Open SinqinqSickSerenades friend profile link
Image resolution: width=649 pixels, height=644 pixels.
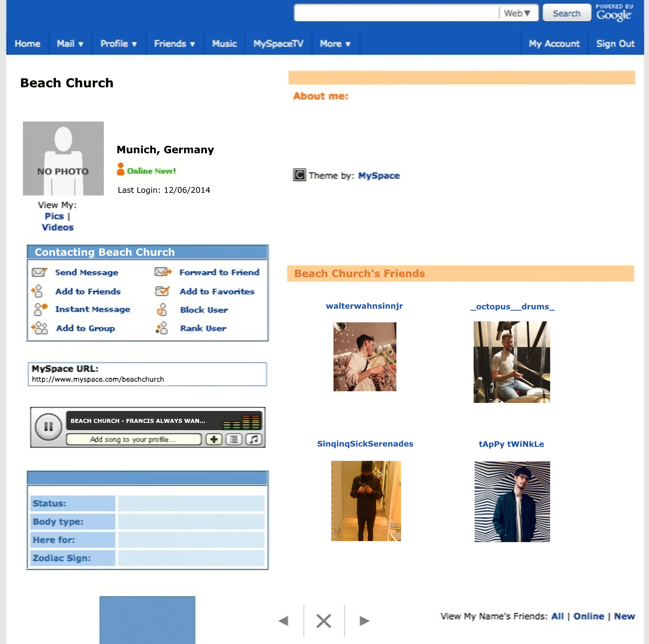365,444
